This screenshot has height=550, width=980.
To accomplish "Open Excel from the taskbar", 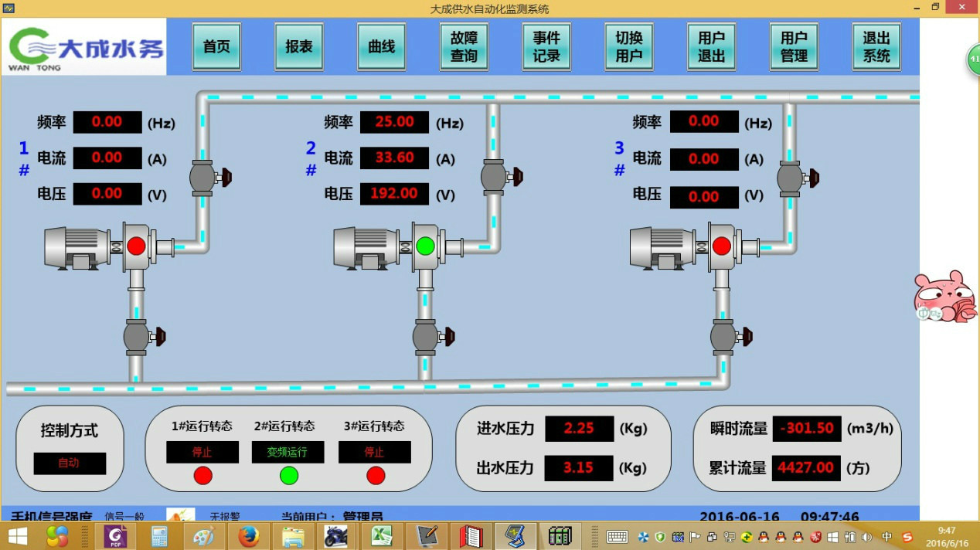I will pos(381,535).
